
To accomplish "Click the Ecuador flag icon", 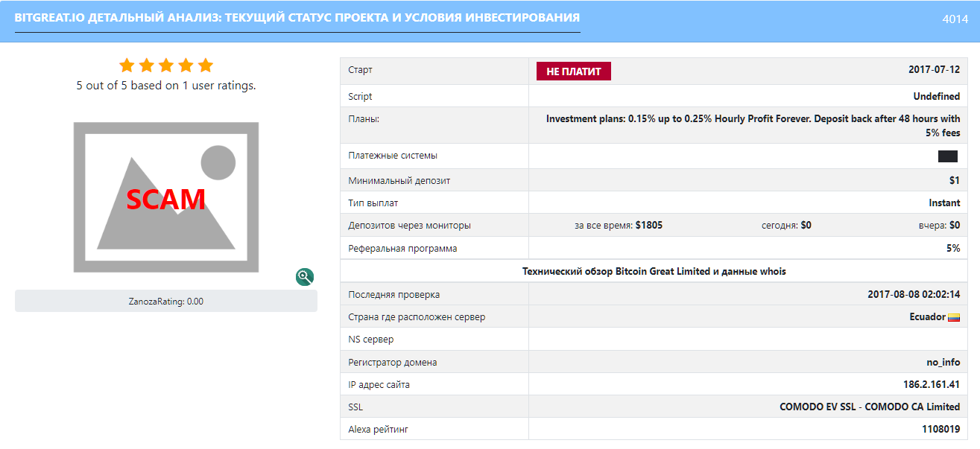I will click(954, 317).
